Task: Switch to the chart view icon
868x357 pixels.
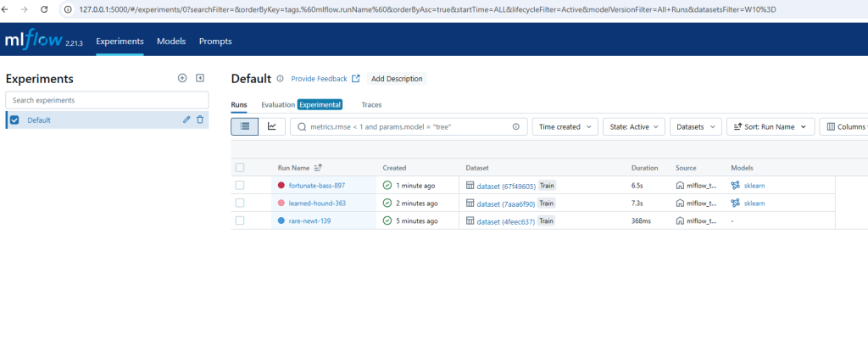Action: pos(271,126)
